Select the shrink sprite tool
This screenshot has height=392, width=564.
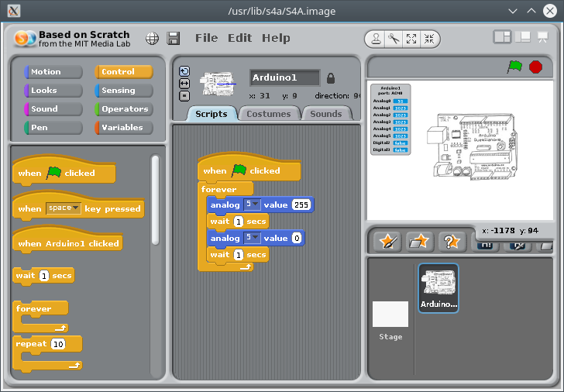[x=429, y=39]
